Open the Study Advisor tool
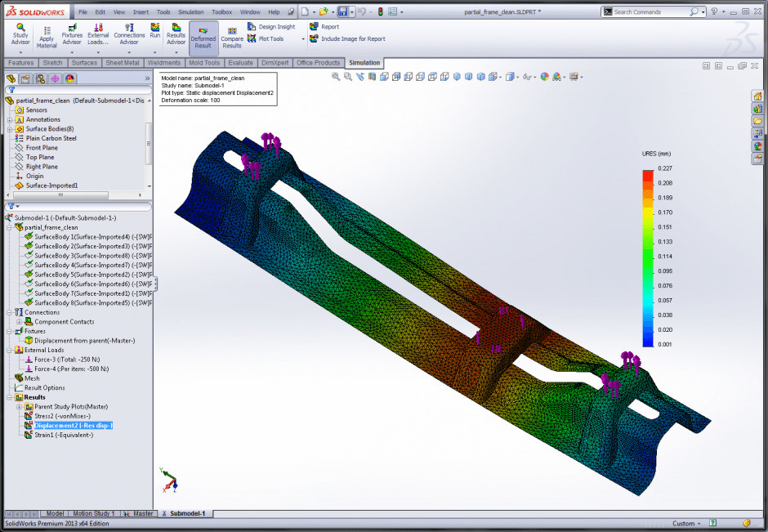Screen dimensions: 768x532 [x=20, y=33]
